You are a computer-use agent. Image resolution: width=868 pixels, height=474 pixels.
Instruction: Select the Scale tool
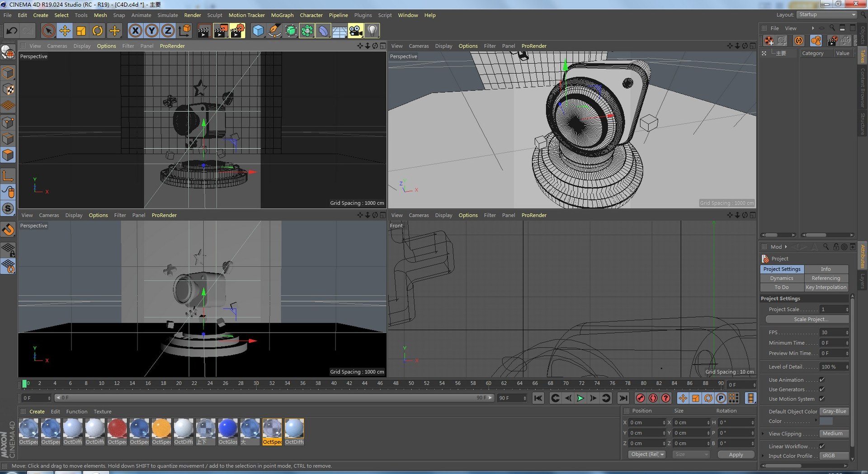click(81, 31)
